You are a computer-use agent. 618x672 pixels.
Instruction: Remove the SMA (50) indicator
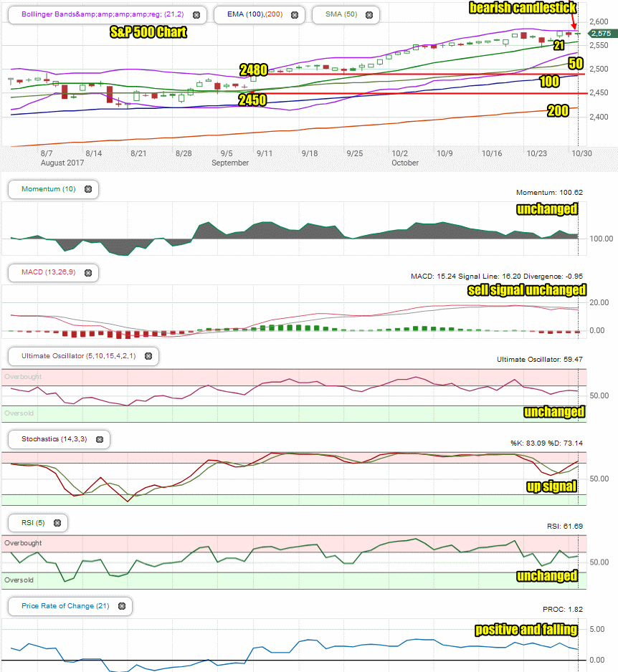pos(369,15)
